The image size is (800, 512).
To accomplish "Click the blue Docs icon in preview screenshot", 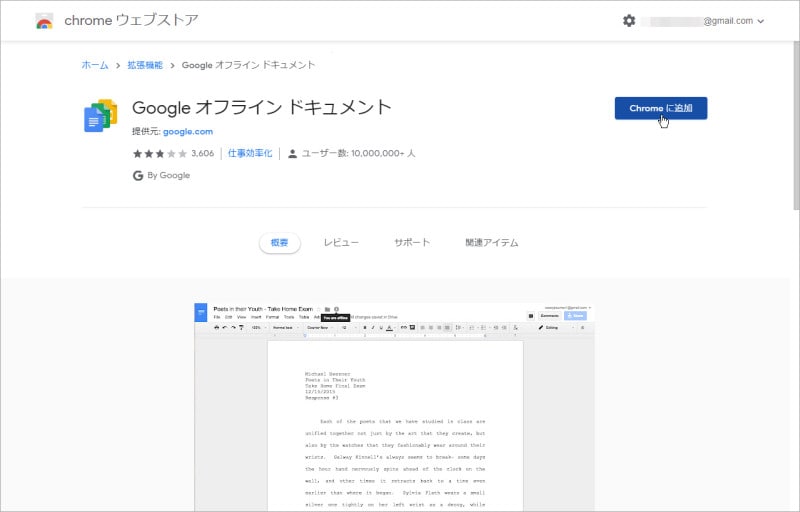I will [200, 312].
